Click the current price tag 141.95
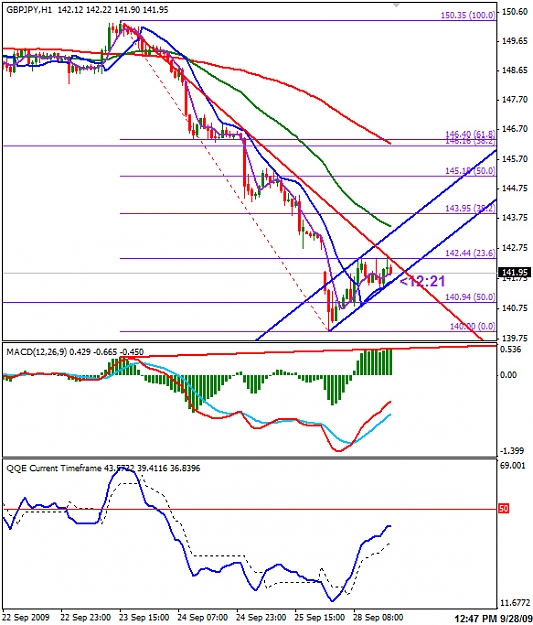This screenshot has height=625, width=533. (x=515, y=272)
